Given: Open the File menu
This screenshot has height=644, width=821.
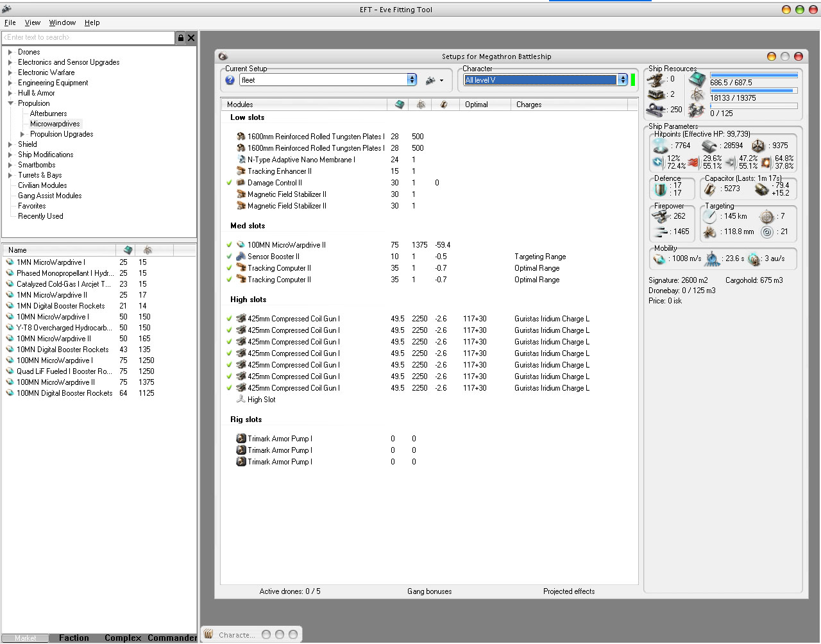Looking at the screenshot, I should [x=10, y=22].
